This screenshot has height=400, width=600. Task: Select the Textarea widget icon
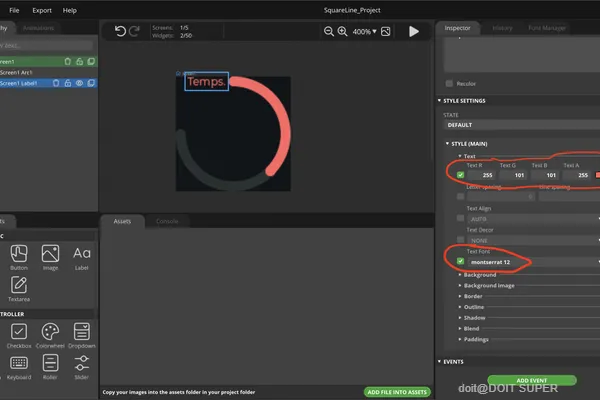(19, 289)
